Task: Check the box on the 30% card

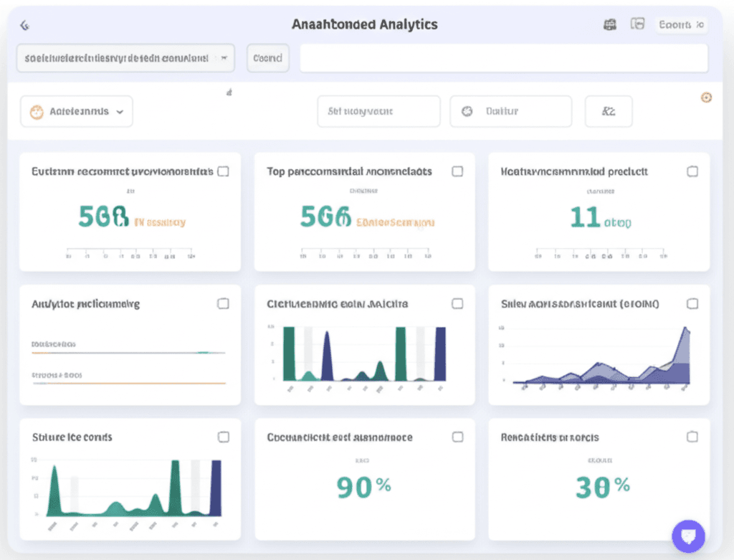Action: click(692, 437)
